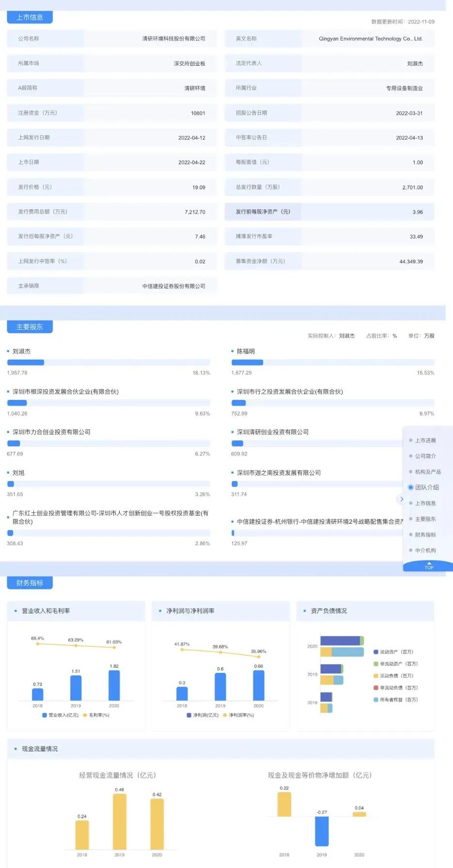
Task: Click the 上市信息 section header tab
Action: tap(30, 17)
